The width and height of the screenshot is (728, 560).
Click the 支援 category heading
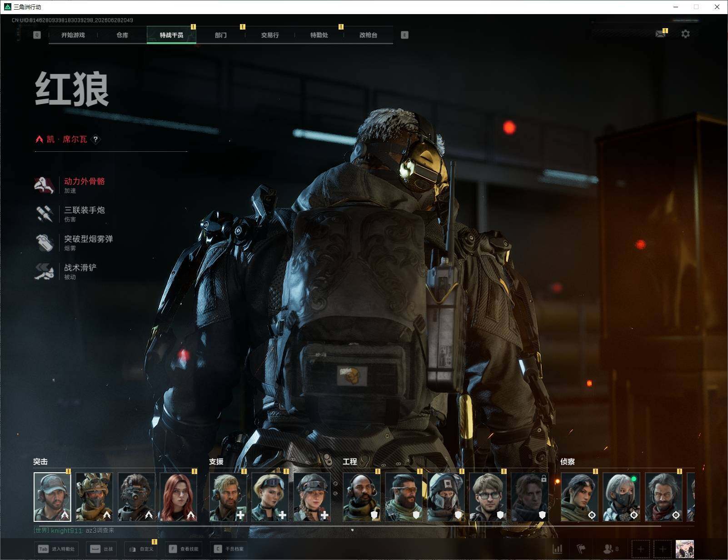point(216,462)
